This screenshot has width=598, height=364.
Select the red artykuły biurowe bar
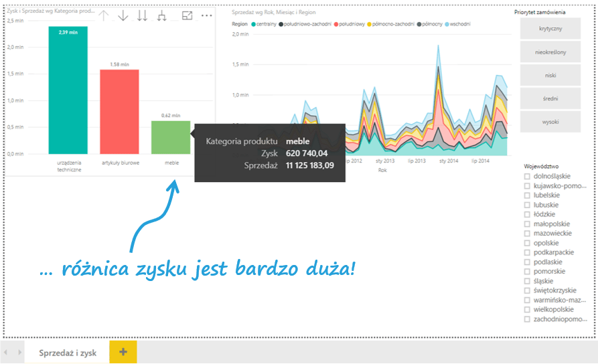[x=119, y=112]
